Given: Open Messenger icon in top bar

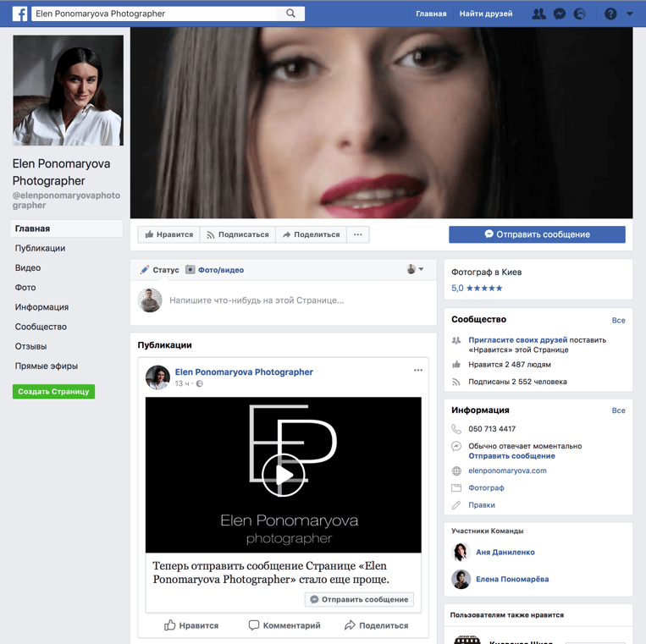Looking at the screenshot, I should click(559, 14).
